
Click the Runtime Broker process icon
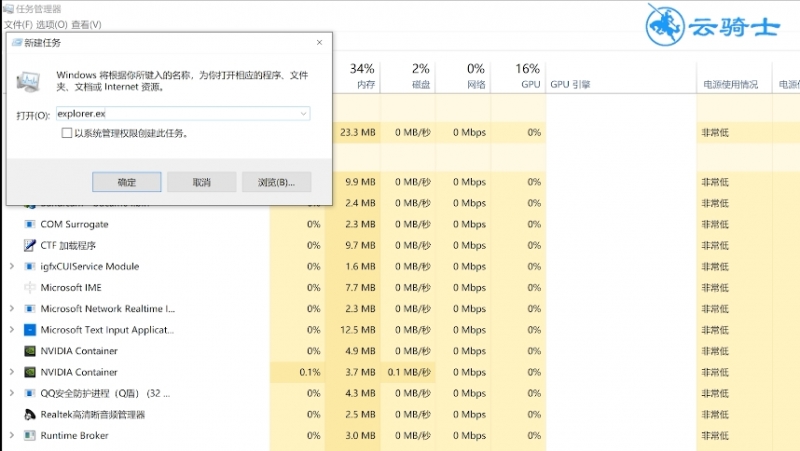(30, 436)
